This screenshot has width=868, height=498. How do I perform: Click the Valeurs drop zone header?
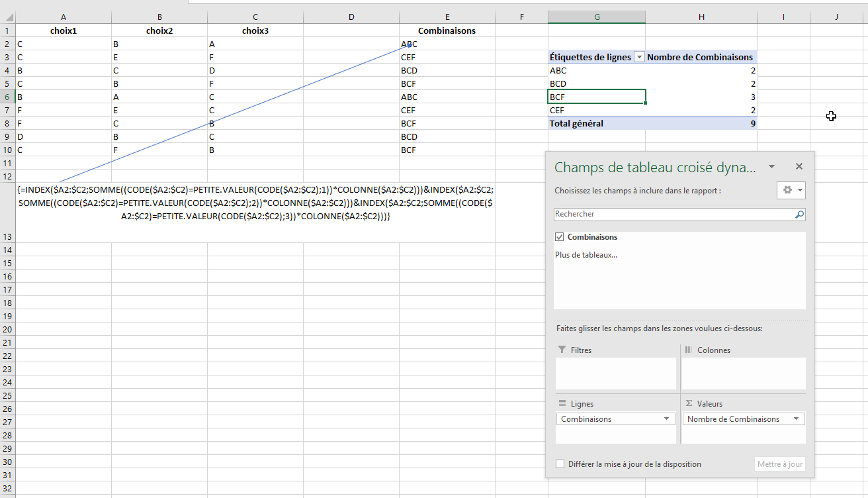pyautogui.click(x=704, y=403)
